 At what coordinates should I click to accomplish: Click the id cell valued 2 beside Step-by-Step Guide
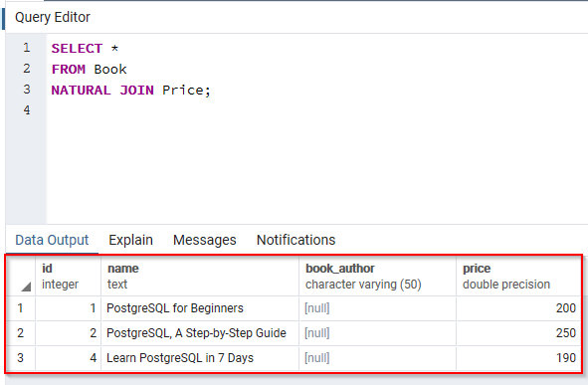(x=69, y=333)
